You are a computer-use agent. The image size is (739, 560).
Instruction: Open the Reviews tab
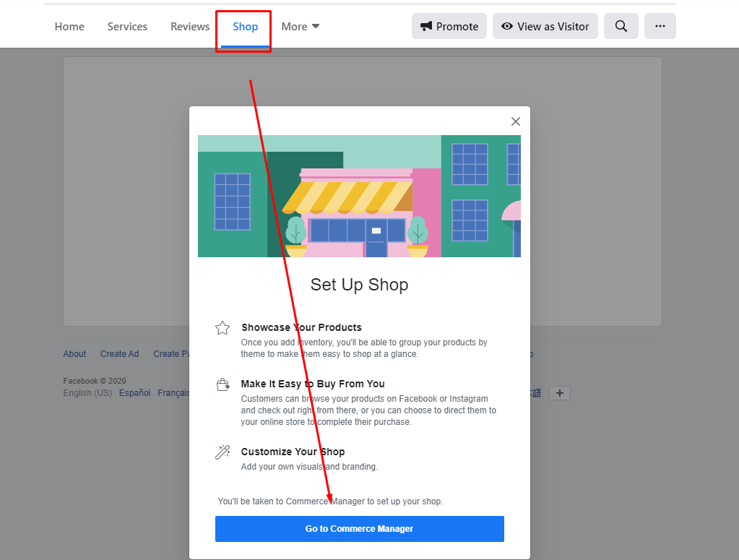189,26
